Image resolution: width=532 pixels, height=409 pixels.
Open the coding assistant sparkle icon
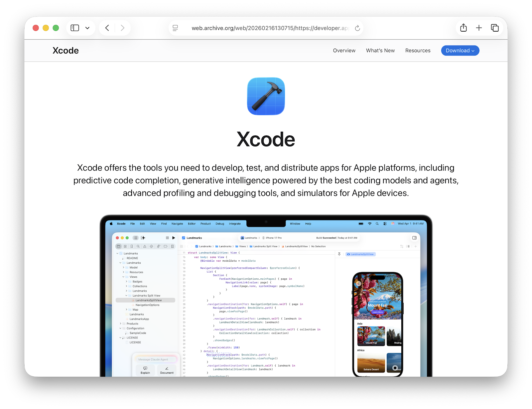tap(143, 238)
